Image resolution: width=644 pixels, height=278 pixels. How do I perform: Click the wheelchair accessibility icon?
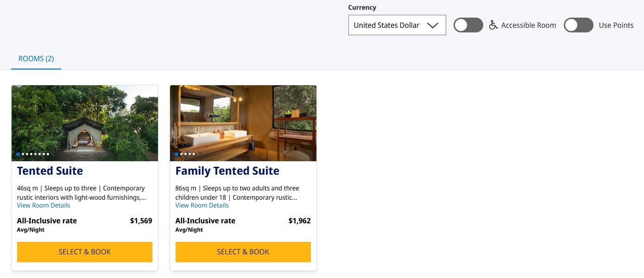(493, 25)
